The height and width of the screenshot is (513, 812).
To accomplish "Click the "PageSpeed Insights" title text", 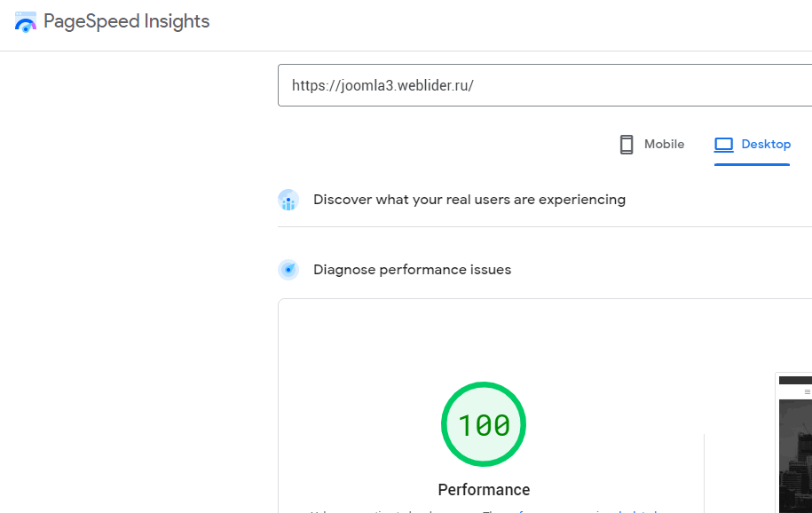I will [126, 22].
